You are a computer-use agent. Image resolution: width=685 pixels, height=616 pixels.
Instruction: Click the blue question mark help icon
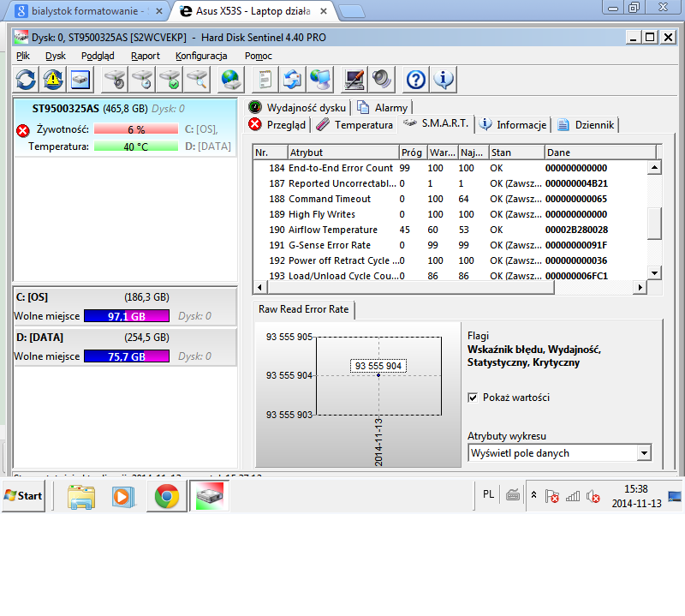(415, 80)
